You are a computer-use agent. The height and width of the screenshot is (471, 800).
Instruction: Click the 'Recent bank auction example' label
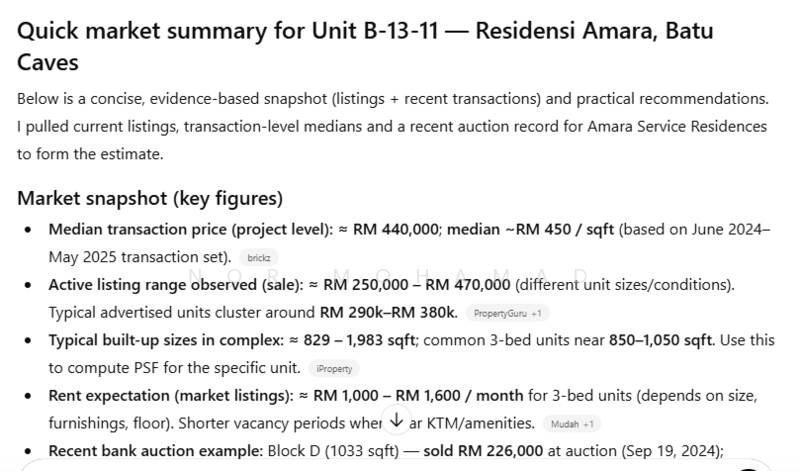tap(155, 451)
